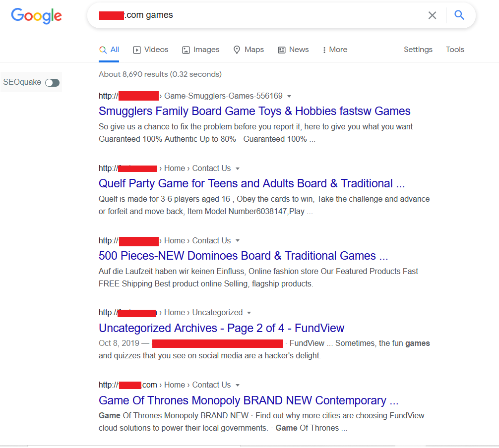Click the snippet starting 'So give us a chance'

[255, 133]
